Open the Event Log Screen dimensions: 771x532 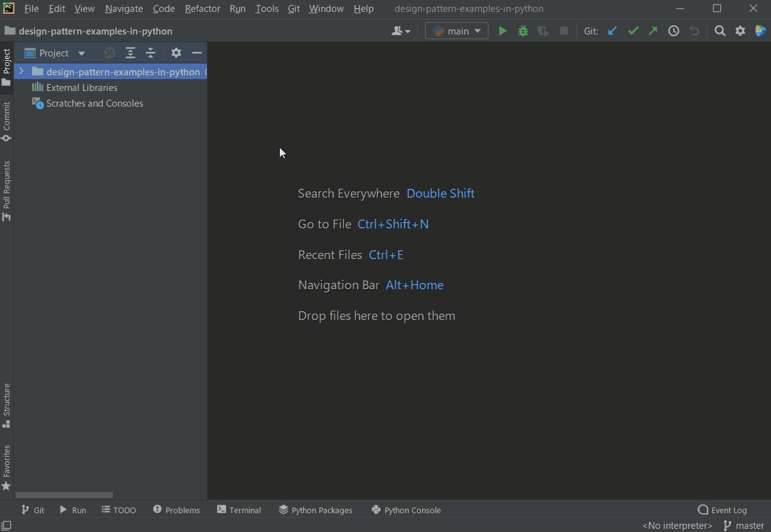tap(722, 510)
